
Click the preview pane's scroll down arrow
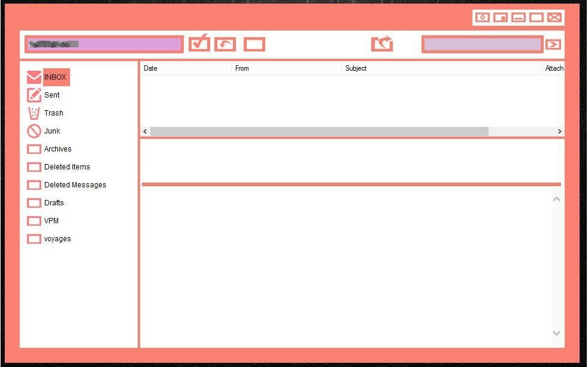[x=556, y=333]
